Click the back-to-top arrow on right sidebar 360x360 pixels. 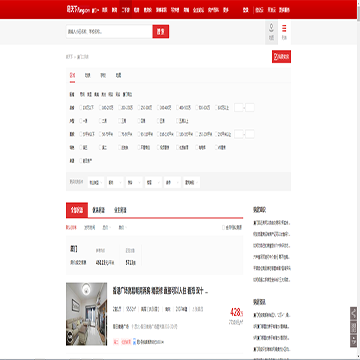353,341
